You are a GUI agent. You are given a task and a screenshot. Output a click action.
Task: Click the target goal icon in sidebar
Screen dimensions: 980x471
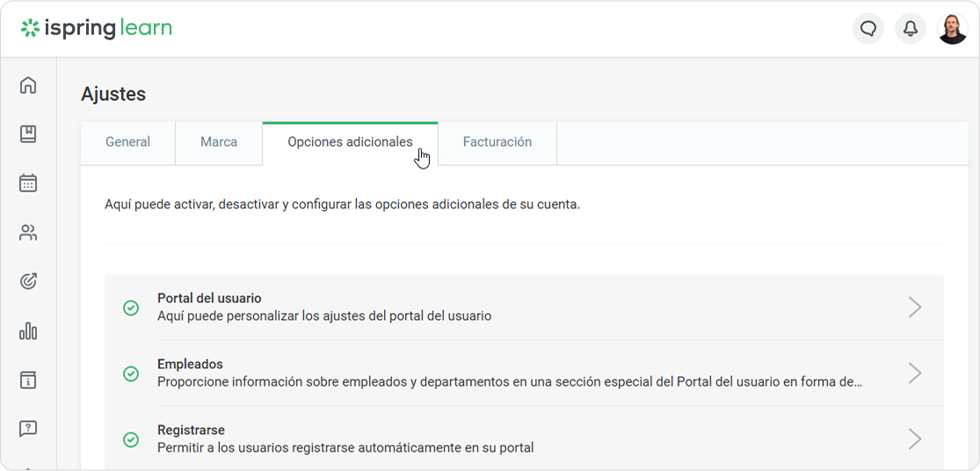tap(28, 282)
